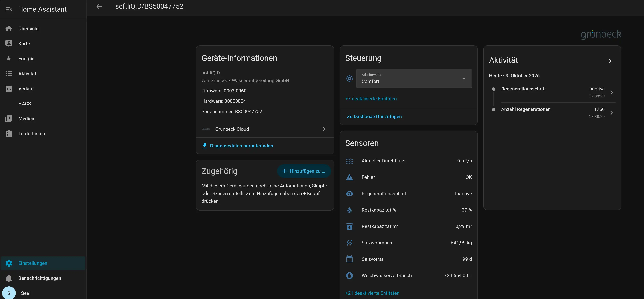Screen dimensions: 644x299
Task: Open Verlauf in sidebar
Action: pos(43,89)
